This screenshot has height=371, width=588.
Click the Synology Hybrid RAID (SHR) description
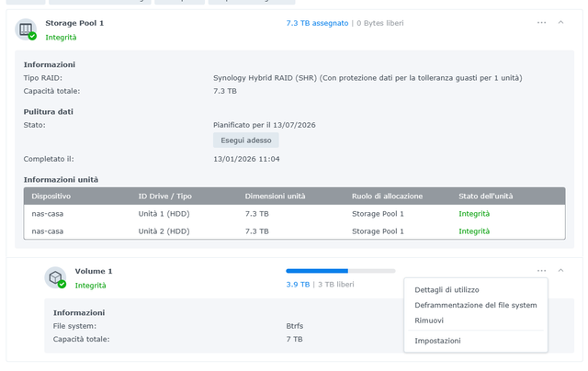pos(367,78)
